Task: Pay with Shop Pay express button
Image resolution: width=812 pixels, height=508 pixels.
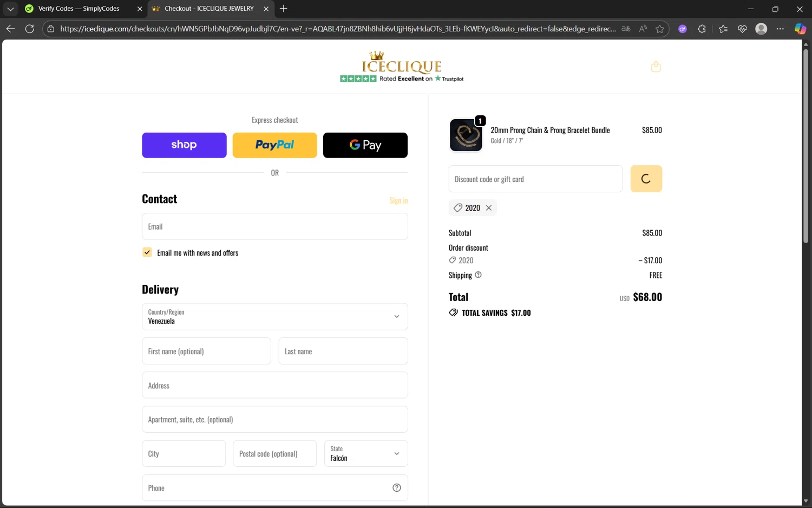Action: (184, 145)
